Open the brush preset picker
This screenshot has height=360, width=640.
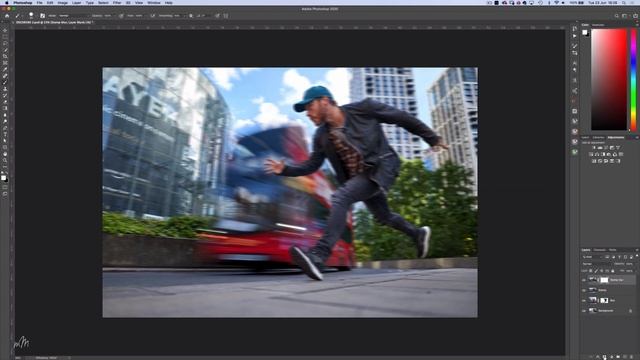coord(31,16)
